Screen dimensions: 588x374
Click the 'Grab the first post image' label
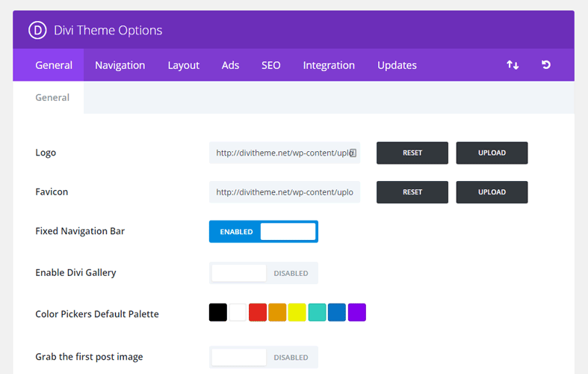89,357
